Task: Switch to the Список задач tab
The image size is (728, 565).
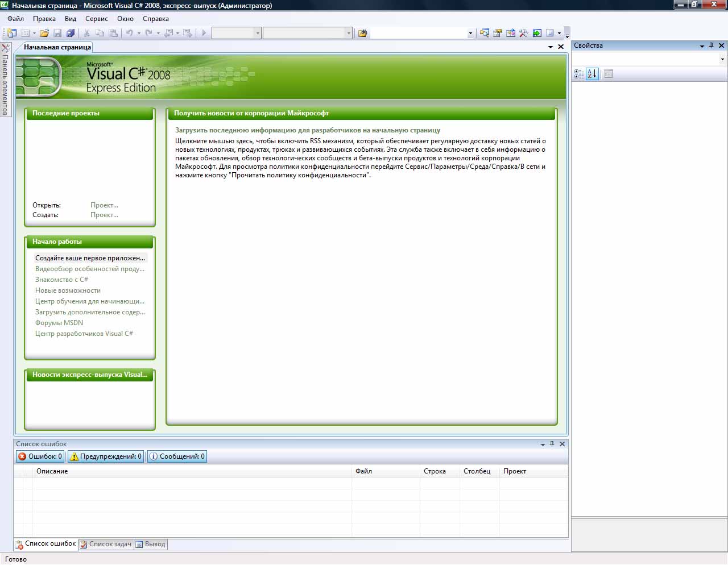Action: tap(106, 544)
